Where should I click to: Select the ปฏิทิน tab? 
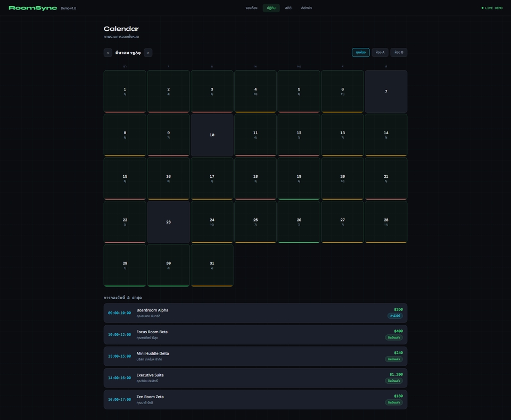(x=271, y=8)
